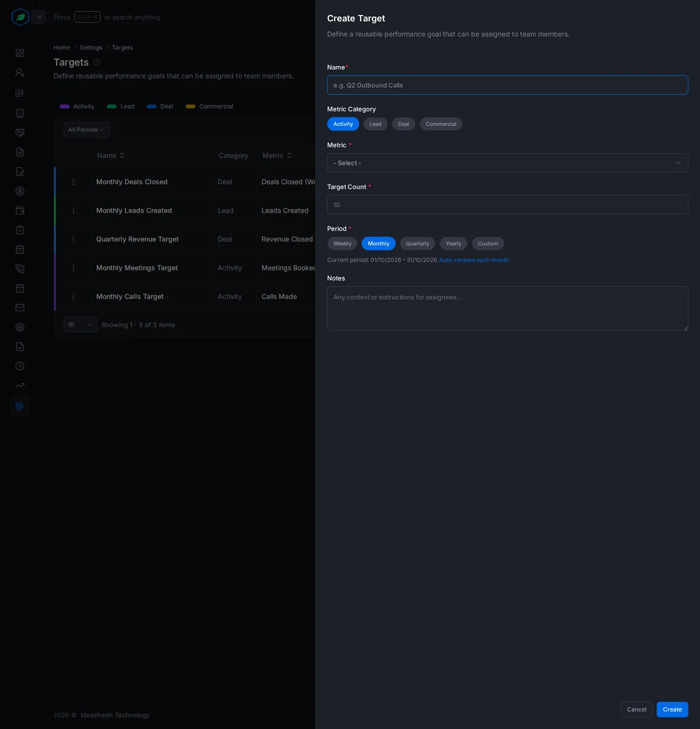The width and height of the screenshot is (700, 729).
Task: Click the Notes text area
Action: [x=507, y=309]
